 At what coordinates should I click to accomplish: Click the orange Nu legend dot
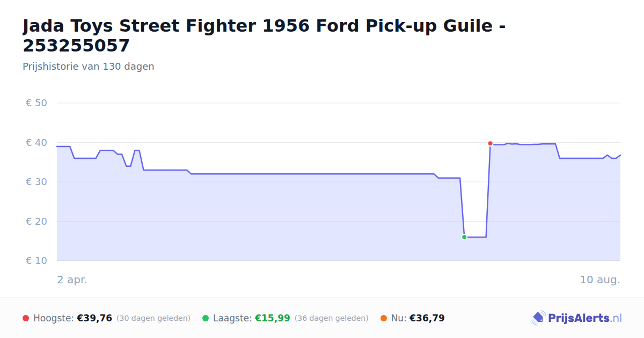(x=384, y=318)
